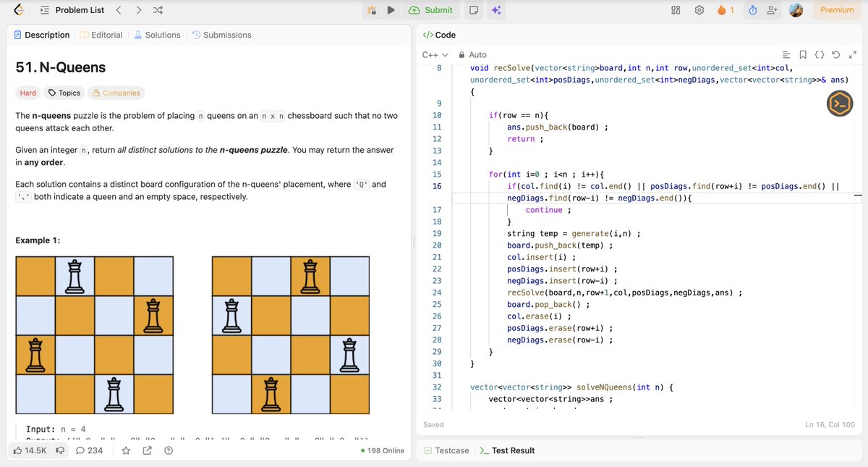
Task: Start the timer clock icon
Action: 752,10
